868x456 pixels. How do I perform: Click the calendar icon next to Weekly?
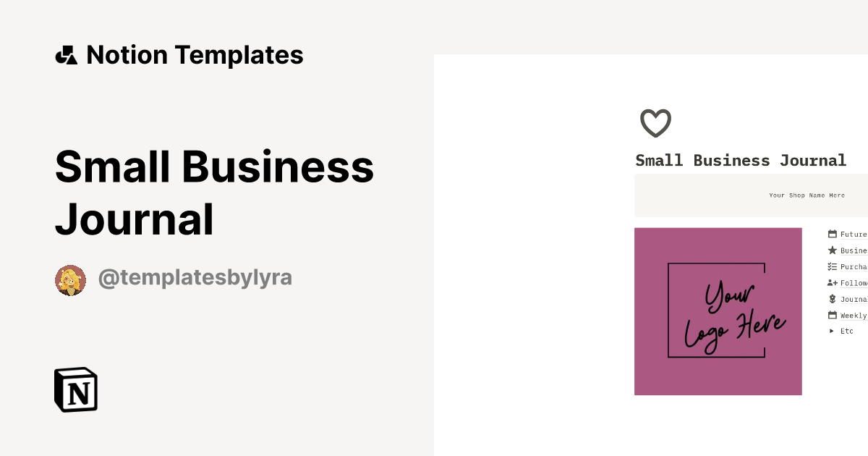pyautogui.click(x=832, y=315)
